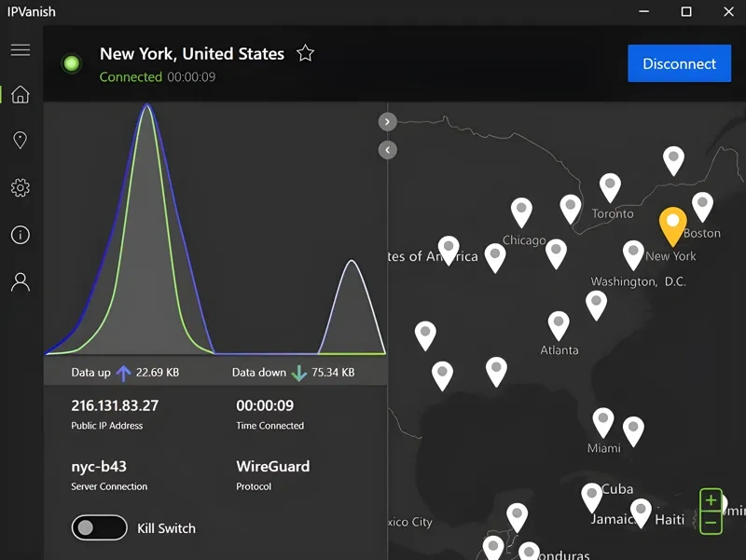Select the map pin near Toronto
The width and height of the screenshot is (746, 560).
(610, 186)
